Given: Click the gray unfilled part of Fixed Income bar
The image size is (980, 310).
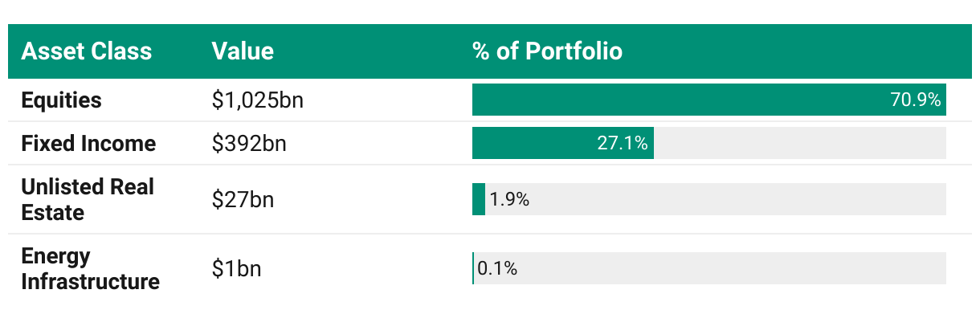Looking at the screenshot, I should tap(800, 143).
